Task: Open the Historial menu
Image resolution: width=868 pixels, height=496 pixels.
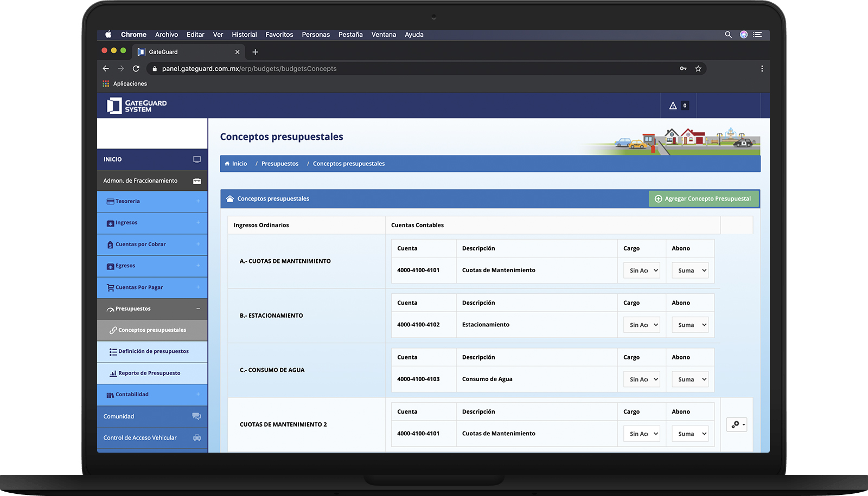Action: (x=244, y=35)
